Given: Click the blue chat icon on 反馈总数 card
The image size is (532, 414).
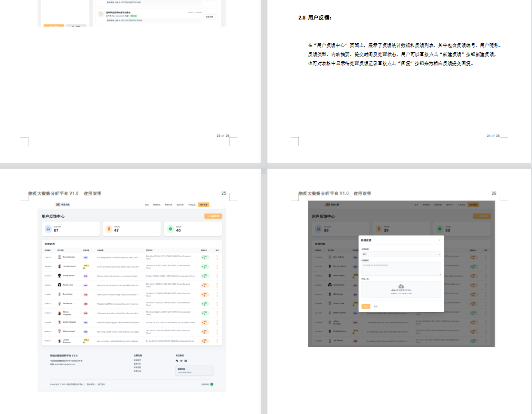Looking at the screenshot, I should pyautogui.click(x=48, y=229).
